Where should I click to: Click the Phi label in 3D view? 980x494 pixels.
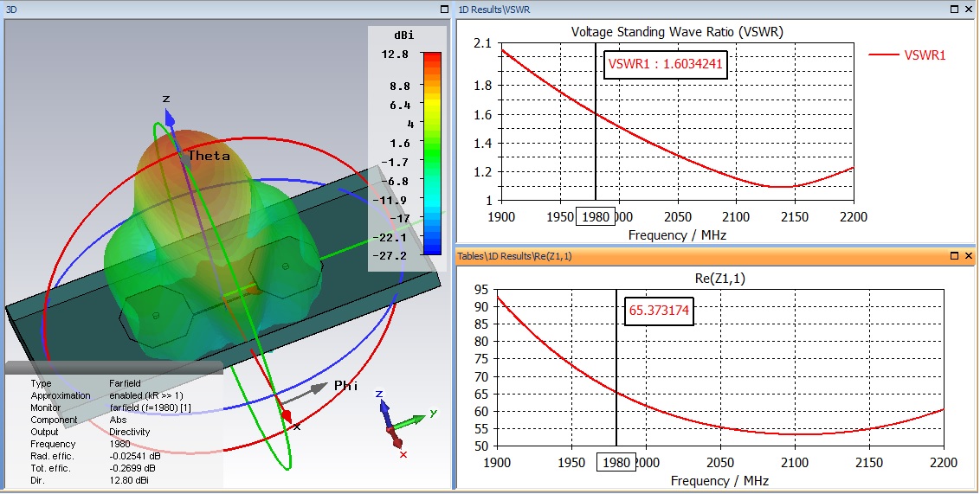pos(346,386)
